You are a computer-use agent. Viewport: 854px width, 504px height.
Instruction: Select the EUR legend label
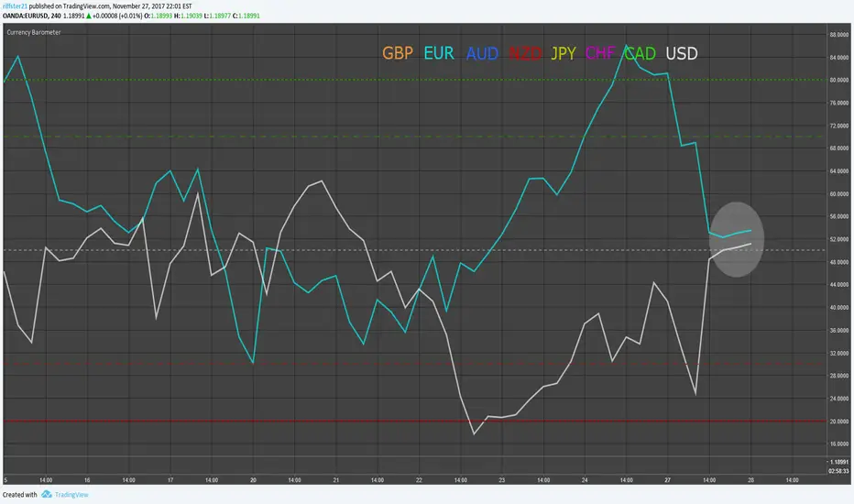pyautogui.click(x=439, y=53)
